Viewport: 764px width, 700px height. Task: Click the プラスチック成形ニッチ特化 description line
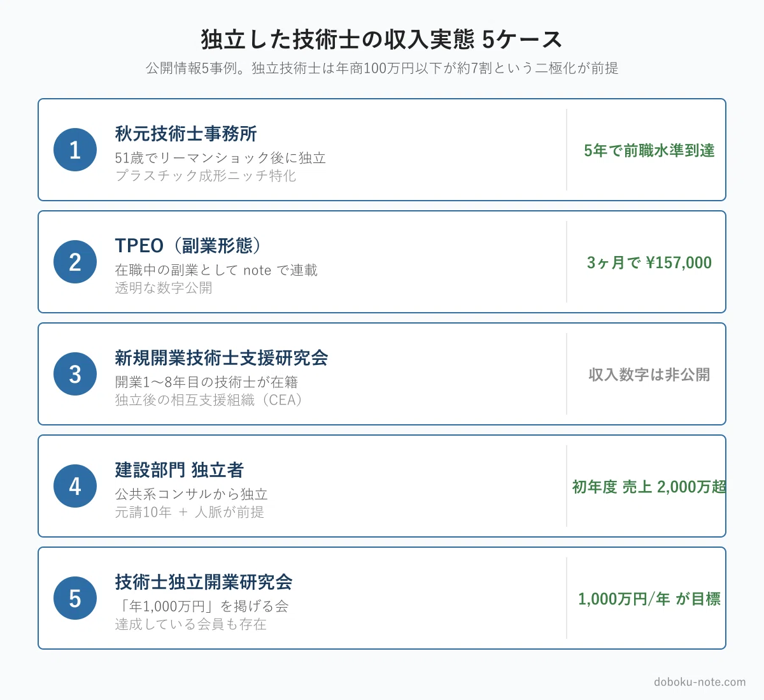206,176
